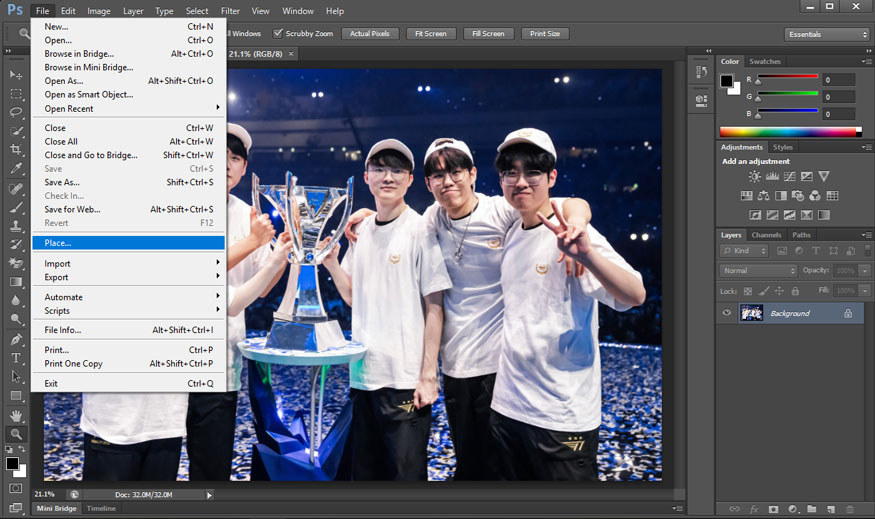Add a Color Balance adjustment
Viewport: 875px width, 519px height.
tap(763, 196)
